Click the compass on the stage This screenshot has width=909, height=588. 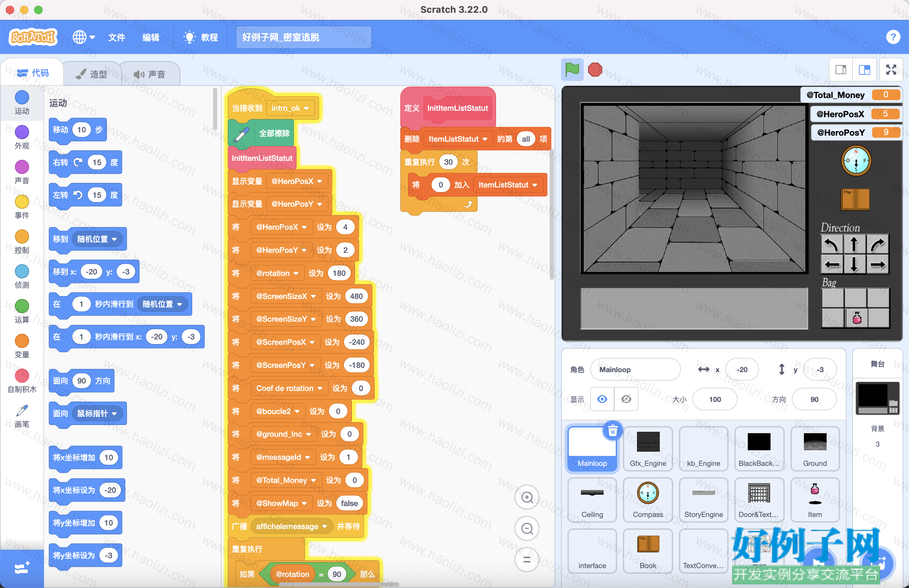tap(856, 161)
